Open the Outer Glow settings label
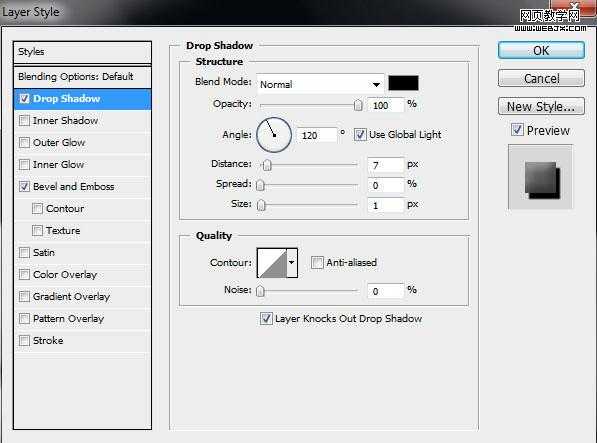The image size is (597, 443). point(59,143)
